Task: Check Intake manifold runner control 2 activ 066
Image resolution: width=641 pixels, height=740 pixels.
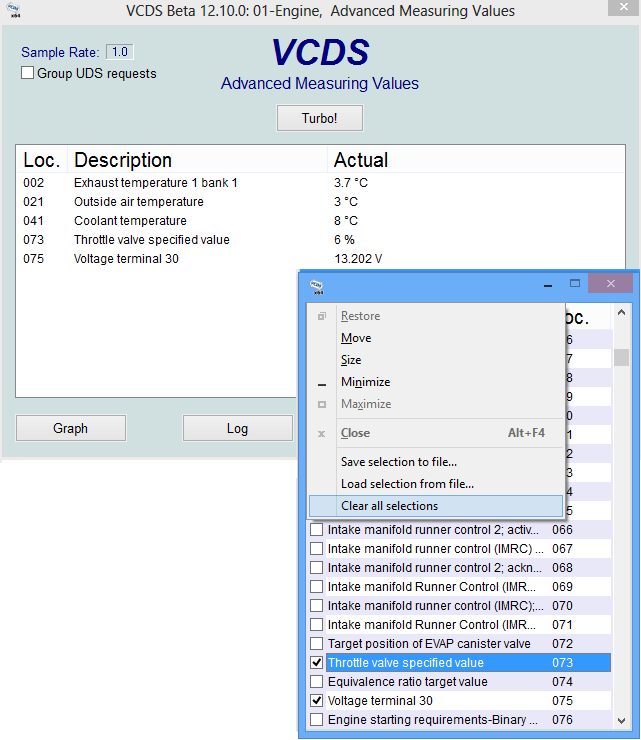Action: coord(317,530)
